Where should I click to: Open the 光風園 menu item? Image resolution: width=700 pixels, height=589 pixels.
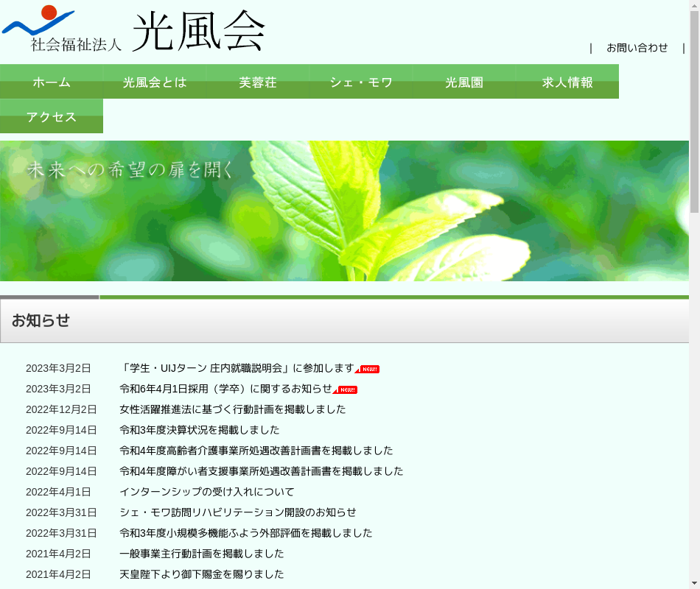point(464,82)
